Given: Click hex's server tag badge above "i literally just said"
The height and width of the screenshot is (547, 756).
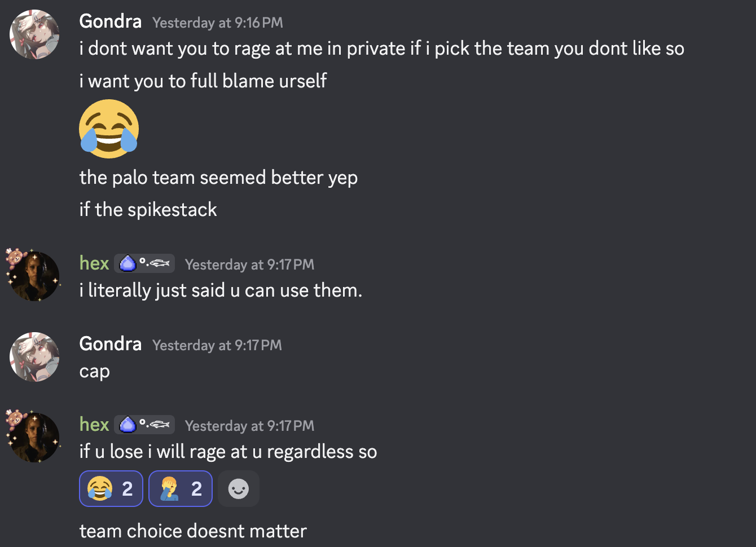Looking at the screenshot, I should 144,264.
